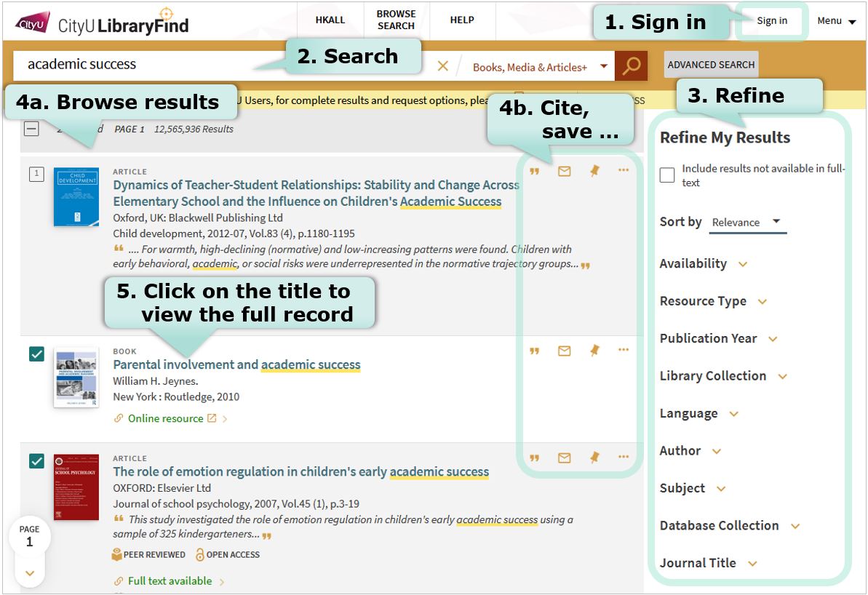The width and height of the screenshot is (868, 595).
Task: Open the HELP menu
Action: point(462,21)
